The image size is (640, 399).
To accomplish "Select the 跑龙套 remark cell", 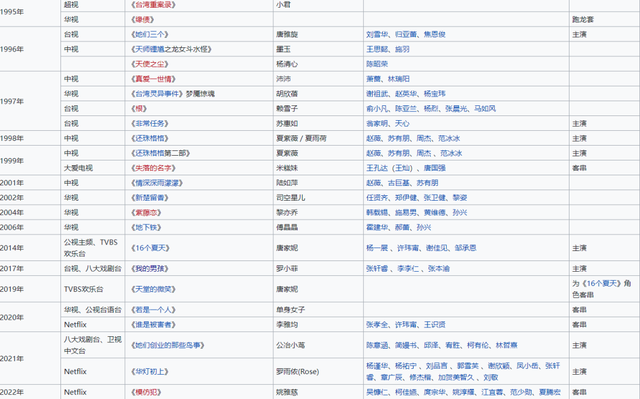I will [604, 20].
